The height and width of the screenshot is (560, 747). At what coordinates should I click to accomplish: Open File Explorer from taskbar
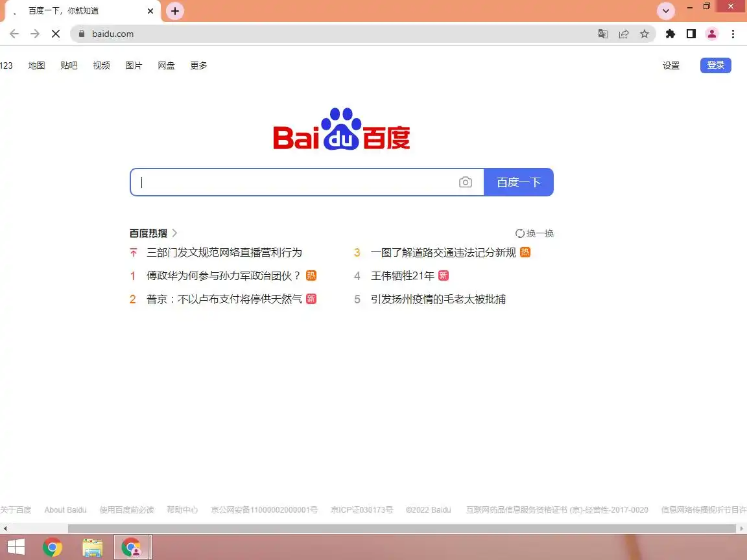pyautogui.click(x=93, y=548)
